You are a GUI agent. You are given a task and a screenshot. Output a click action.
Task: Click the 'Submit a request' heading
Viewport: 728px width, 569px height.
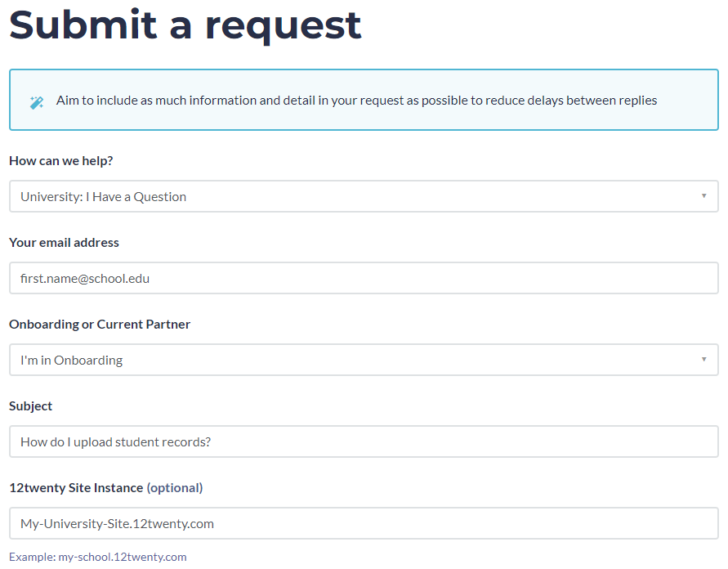185,25
